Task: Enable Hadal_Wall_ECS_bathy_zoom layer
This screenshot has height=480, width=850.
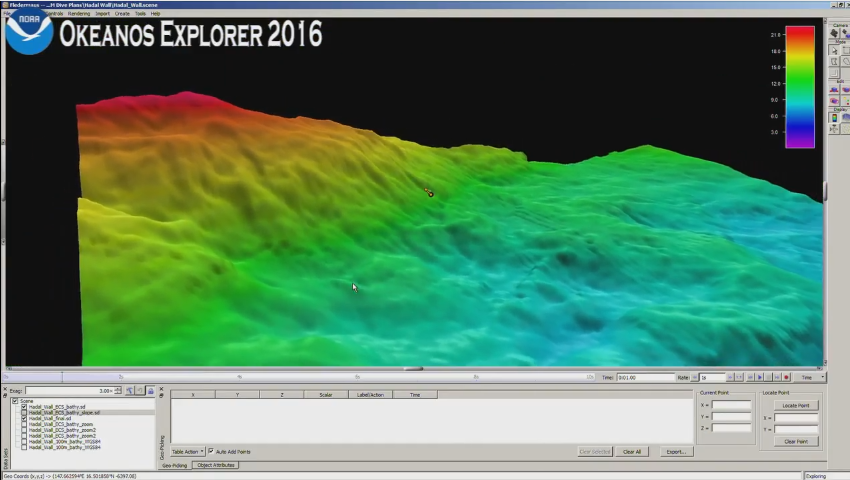Action: [x=24, y=425]
